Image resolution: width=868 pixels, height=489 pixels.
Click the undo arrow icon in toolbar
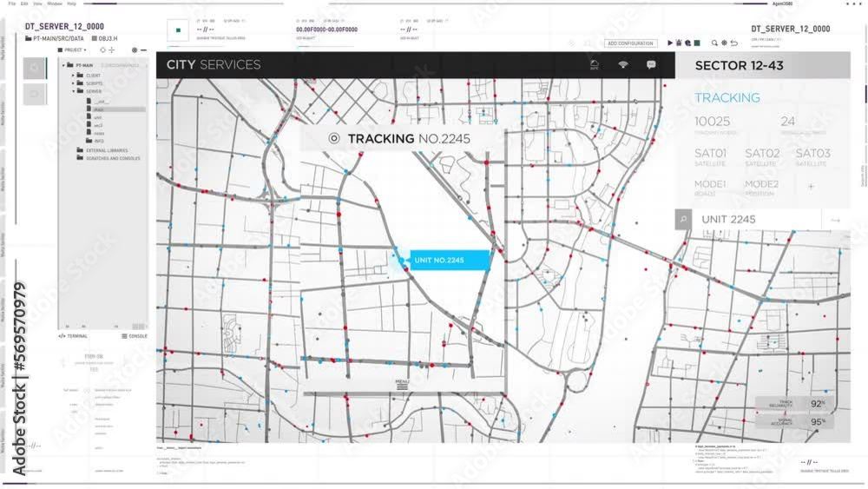point(734,43)
